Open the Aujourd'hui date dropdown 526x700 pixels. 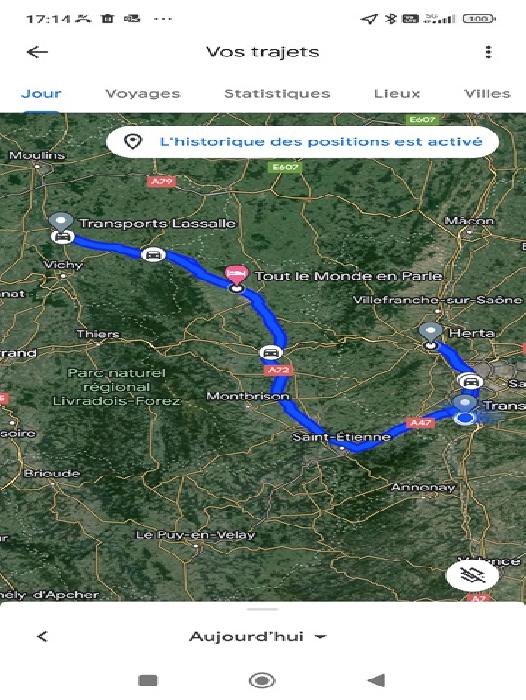pyautogui.click(x=258, y=636)
